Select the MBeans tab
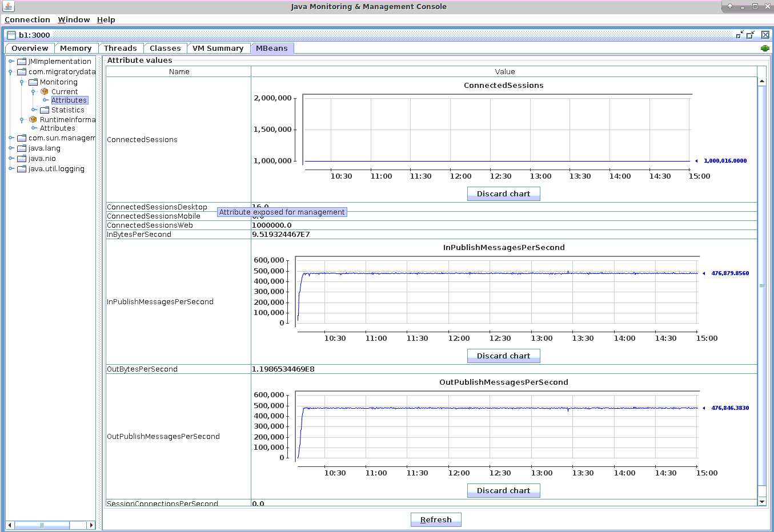The image size is (774, 532). pyautogui.click(x=272, y=49)
